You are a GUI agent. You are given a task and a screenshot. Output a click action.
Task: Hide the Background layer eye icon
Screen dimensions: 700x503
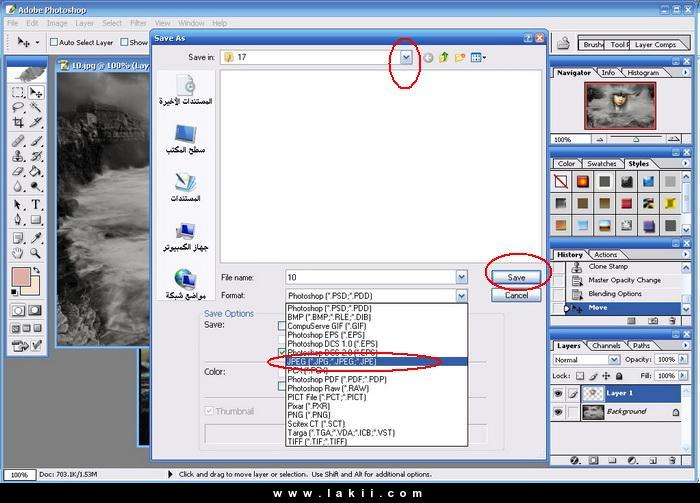point(558,412)
